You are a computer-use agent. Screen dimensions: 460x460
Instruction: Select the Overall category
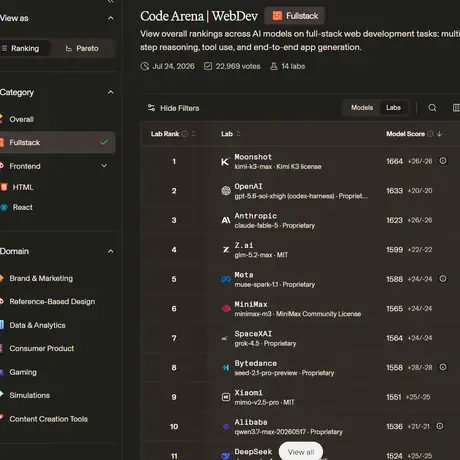click(57, 119)
